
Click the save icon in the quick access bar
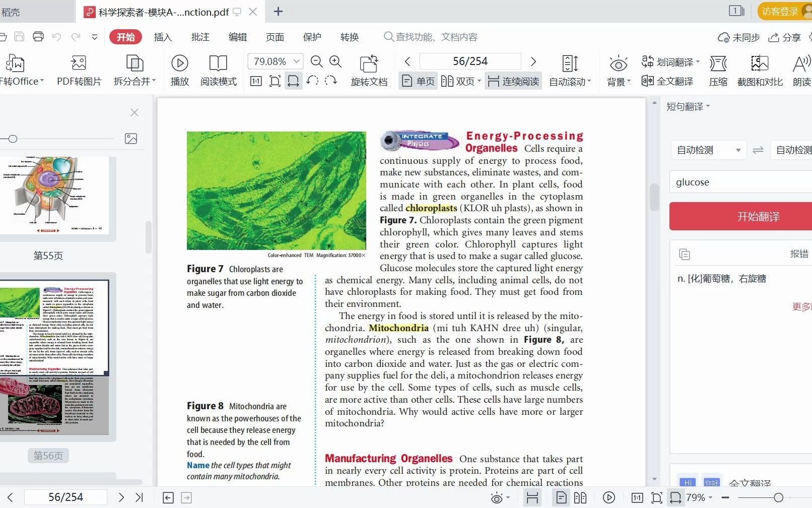19,37
